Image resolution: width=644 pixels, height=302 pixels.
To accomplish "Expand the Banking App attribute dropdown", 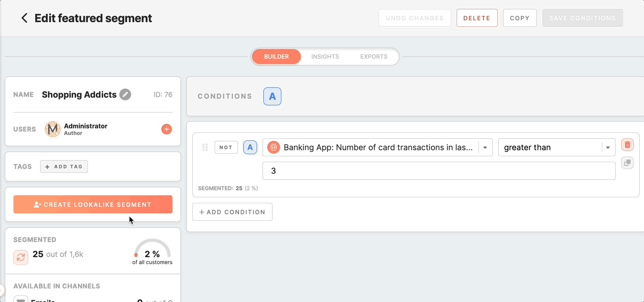I will click(x=485, y=148).
